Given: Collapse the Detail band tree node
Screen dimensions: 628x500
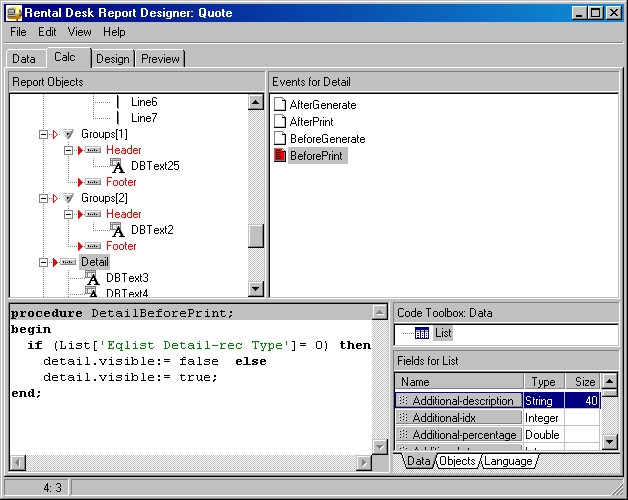Looking at the screenshot, I should coord(43,262).
